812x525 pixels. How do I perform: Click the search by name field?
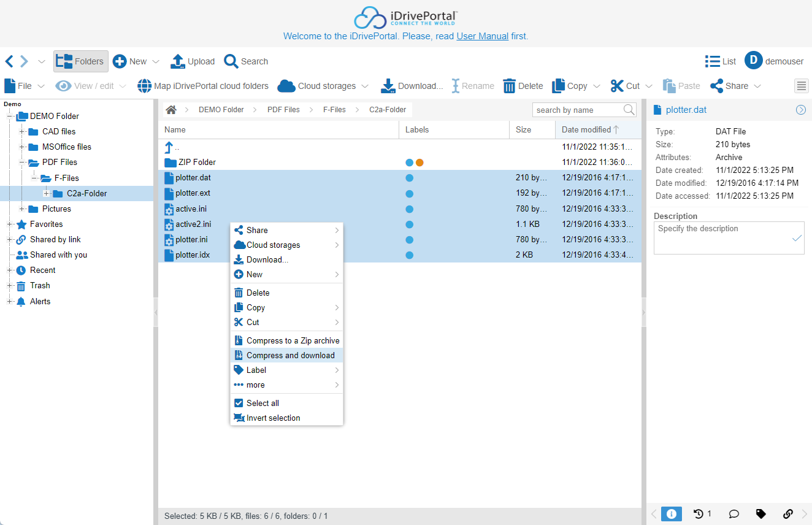(576, 110)
